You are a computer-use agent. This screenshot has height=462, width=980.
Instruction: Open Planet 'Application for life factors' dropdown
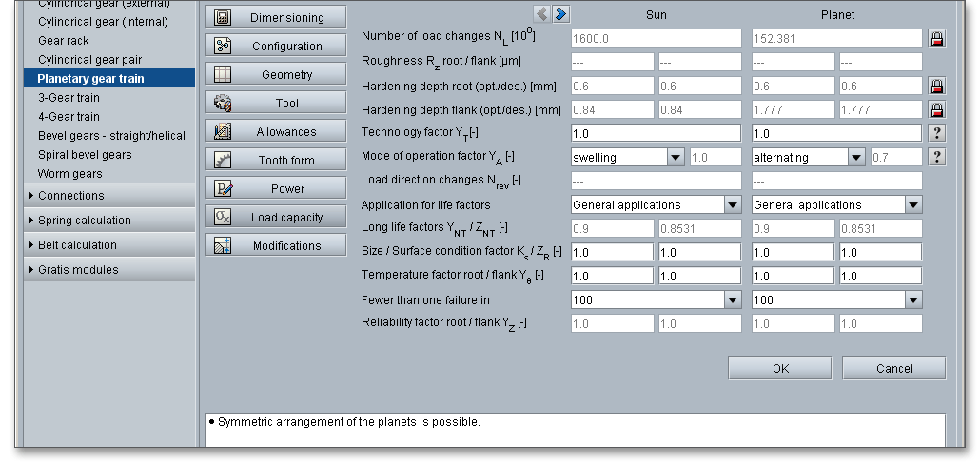pyautogui.click(x=913, y=205)
